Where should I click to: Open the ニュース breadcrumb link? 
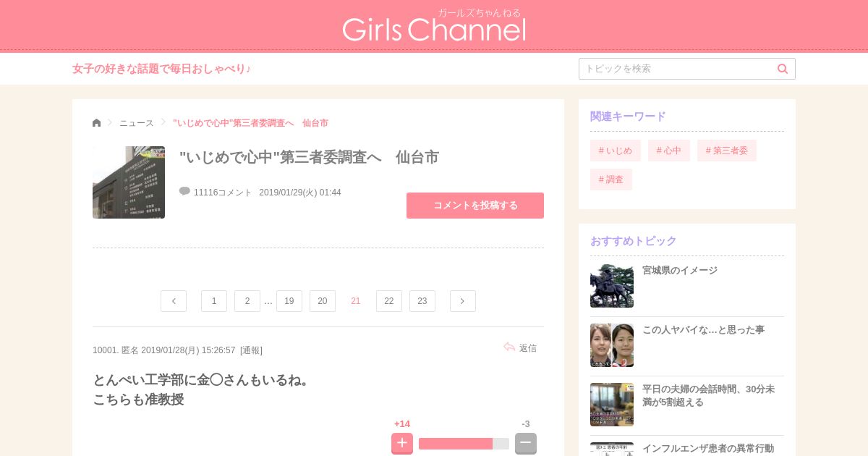(137, 123)
